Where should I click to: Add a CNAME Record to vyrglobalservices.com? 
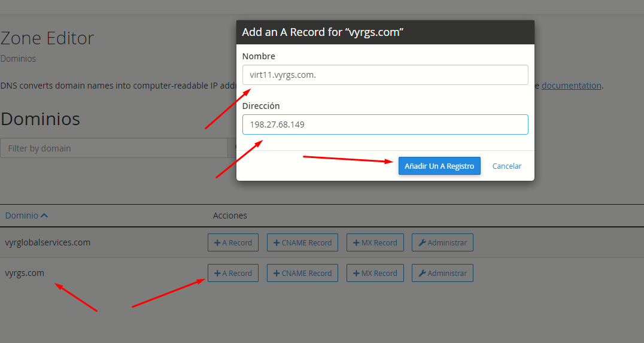click(302, 242)
